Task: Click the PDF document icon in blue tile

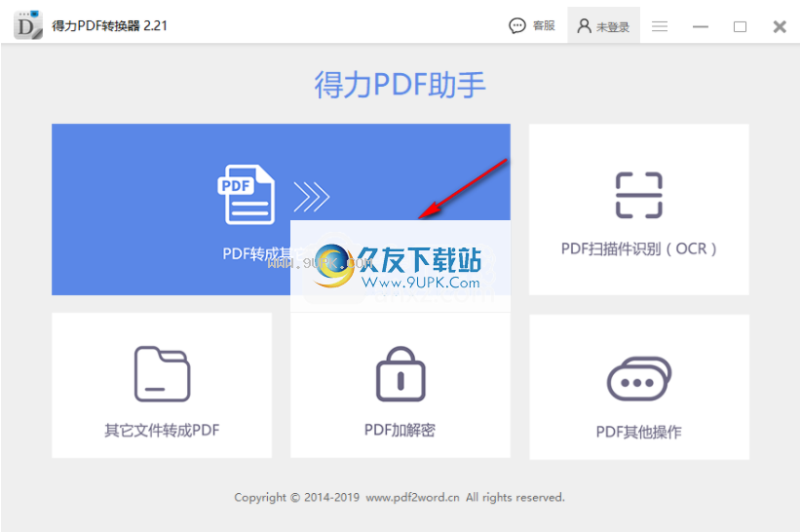Action: (247, 195)
